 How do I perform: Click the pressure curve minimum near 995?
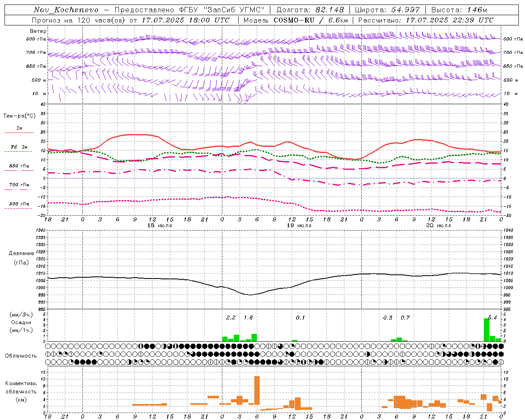pos(250,294)
